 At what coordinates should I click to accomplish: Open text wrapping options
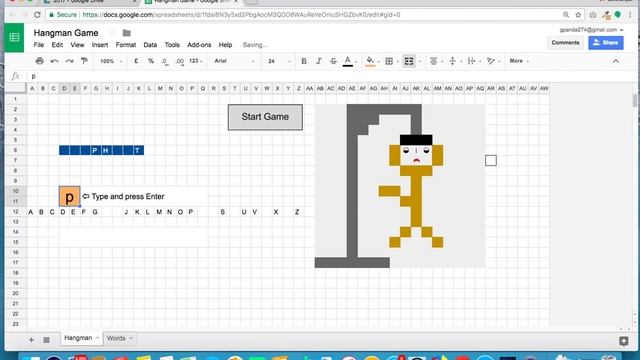click(471, 61)
